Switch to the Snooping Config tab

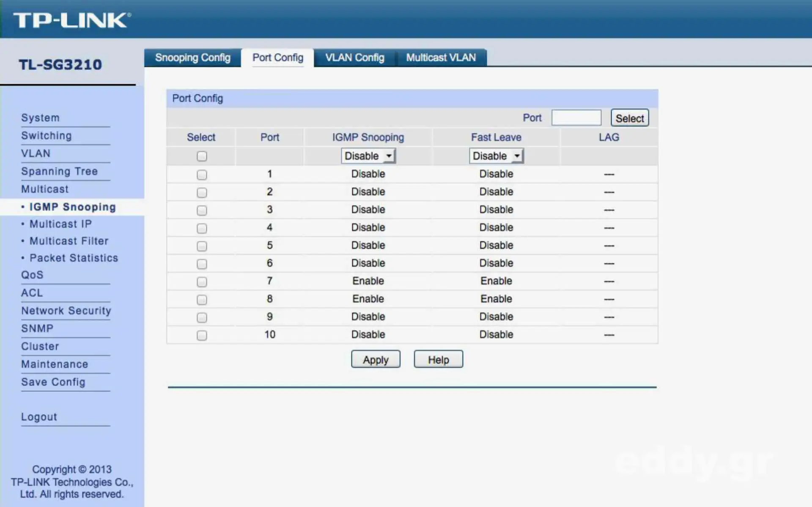point(192,58)
